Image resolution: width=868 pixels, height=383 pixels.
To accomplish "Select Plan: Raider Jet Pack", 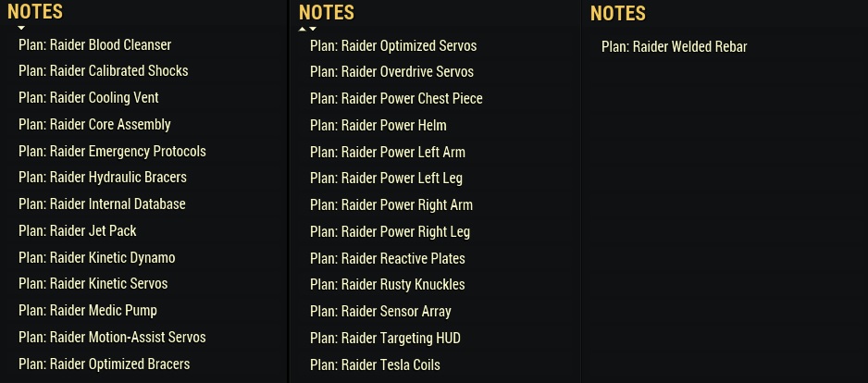I will pyautogui.click(x=77, y=230).
